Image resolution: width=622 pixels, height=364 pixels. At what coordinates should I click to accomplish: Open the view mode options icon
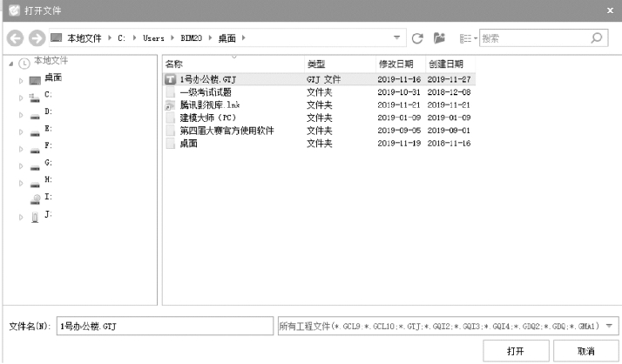point(468,38)
